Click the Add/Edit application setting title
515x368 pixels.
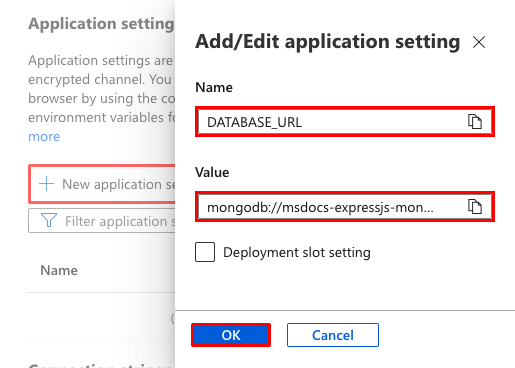pos(327,42)
